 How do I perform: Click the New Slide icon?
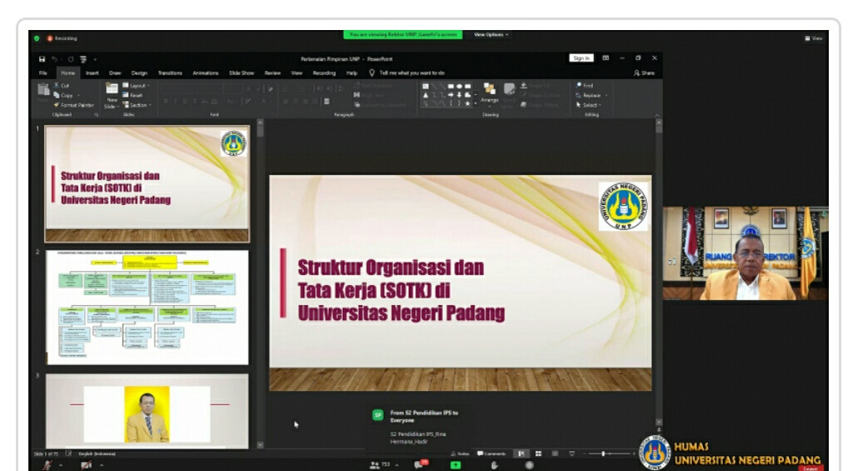[x=112, y=95]
